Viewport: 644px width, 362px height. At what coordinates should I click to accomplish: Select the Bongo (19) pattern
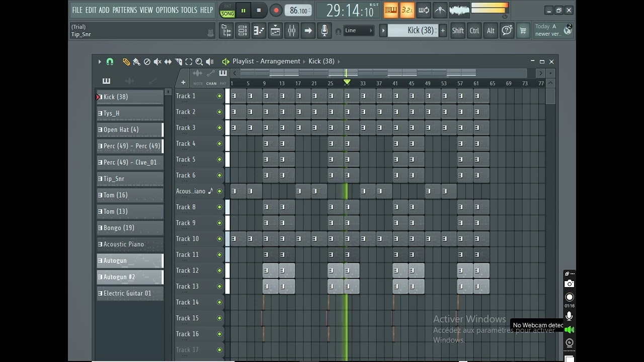(130, 228)
